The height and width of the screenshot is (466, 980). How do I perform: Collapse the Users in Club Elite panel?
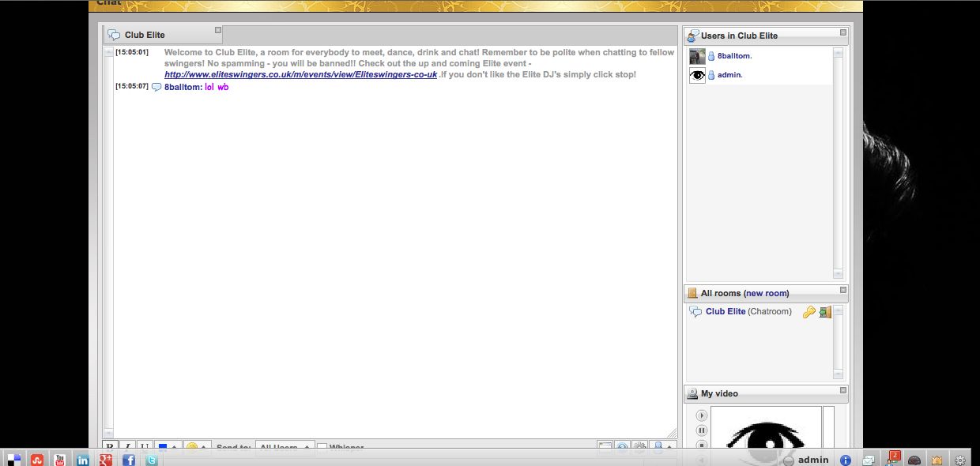[x=843, y=32]
